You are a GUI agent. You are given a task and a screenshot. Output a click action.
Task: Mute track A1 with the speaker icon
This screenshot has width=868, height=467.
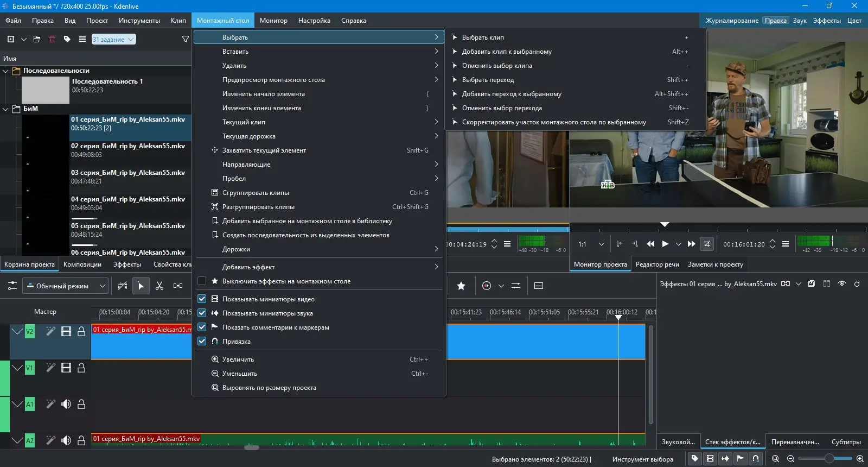click(66, 404)
